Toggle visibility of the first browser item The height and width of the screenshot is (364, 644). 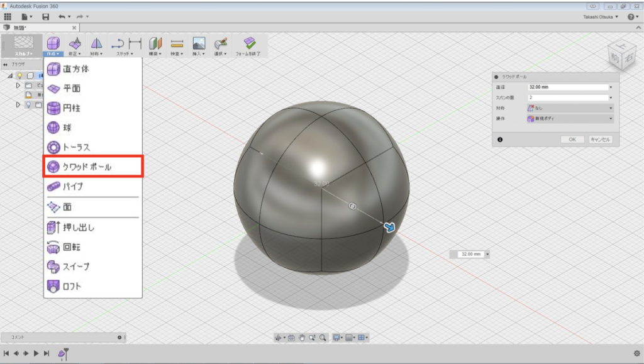(19, 75)
